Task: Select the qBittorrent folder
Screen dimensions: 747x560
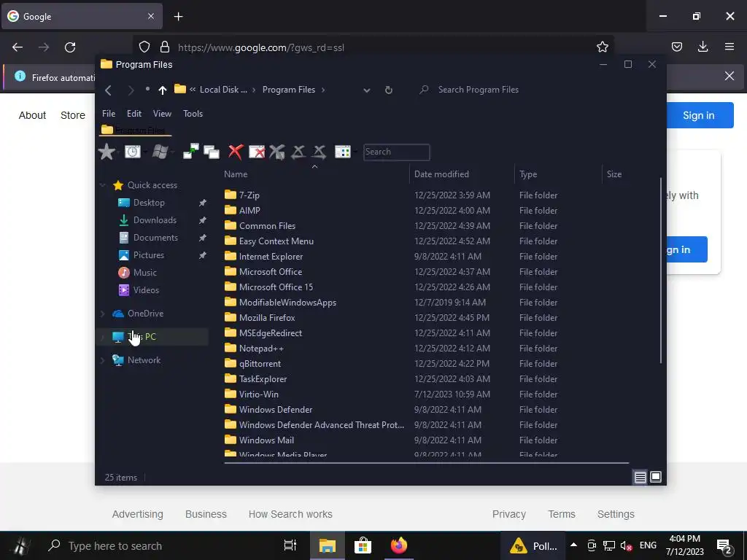Action: pyautogui.click(x=260, y=364)
